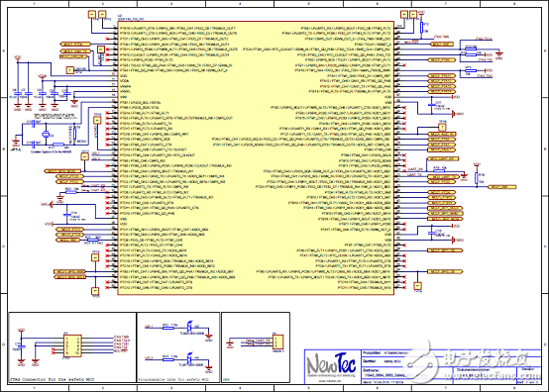
Task: Select the JTAG connector P2 component
Action: click(72, 345)
